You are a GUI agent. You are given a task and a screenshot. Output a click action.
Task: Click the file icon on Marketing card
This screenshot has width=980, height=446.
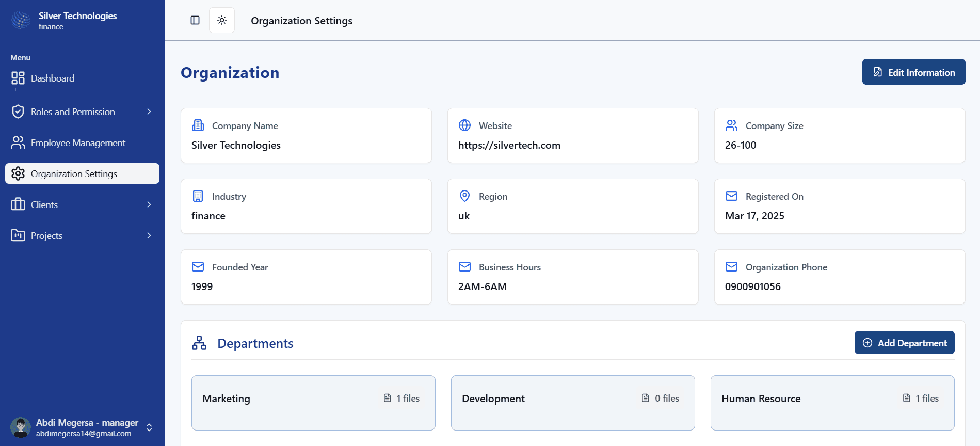tap(388, 398)
